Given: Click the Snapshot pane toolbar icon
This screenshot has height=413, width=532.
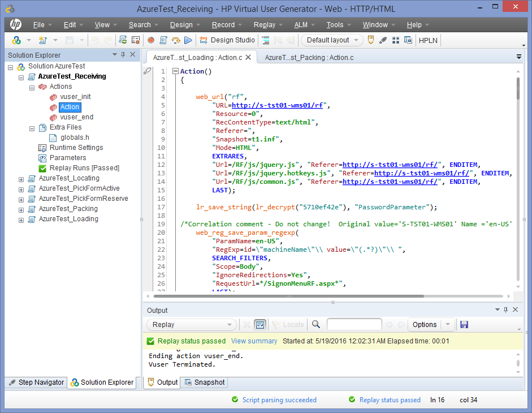Looking at the screenshot, I should (408, 40).
